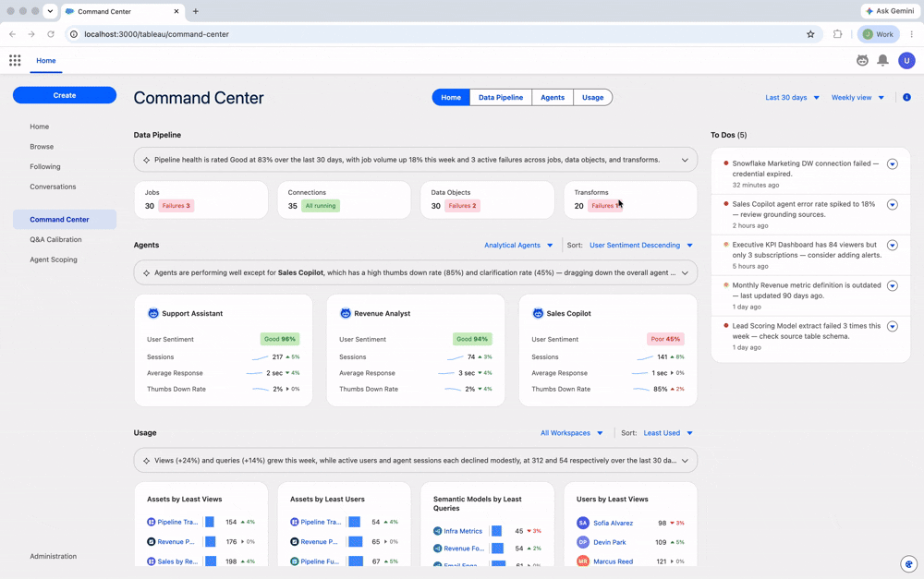This screenshot has width=924, height=579.
Task: Open the Sofia Alvarez user link
Action: pos(613,523)
